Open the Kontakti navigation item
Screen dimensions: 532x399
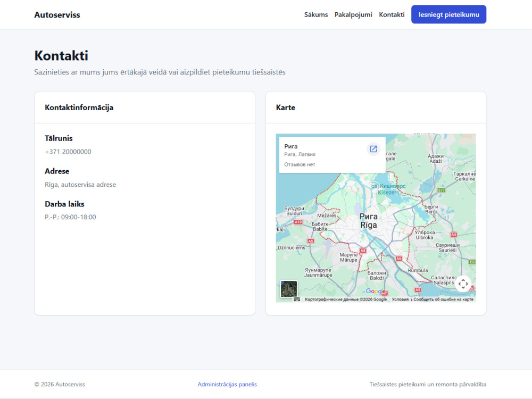point(392,14)
